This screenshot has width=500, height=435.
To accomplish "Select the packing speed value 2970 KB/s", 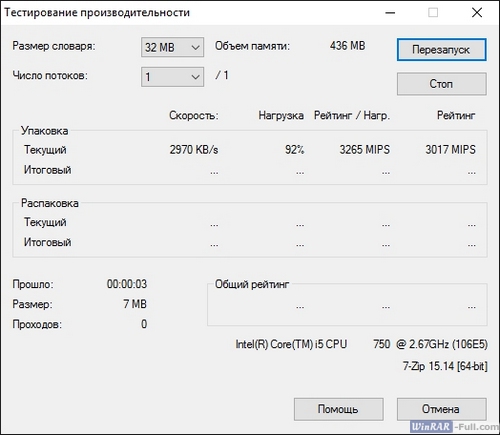I will (194, 150).
